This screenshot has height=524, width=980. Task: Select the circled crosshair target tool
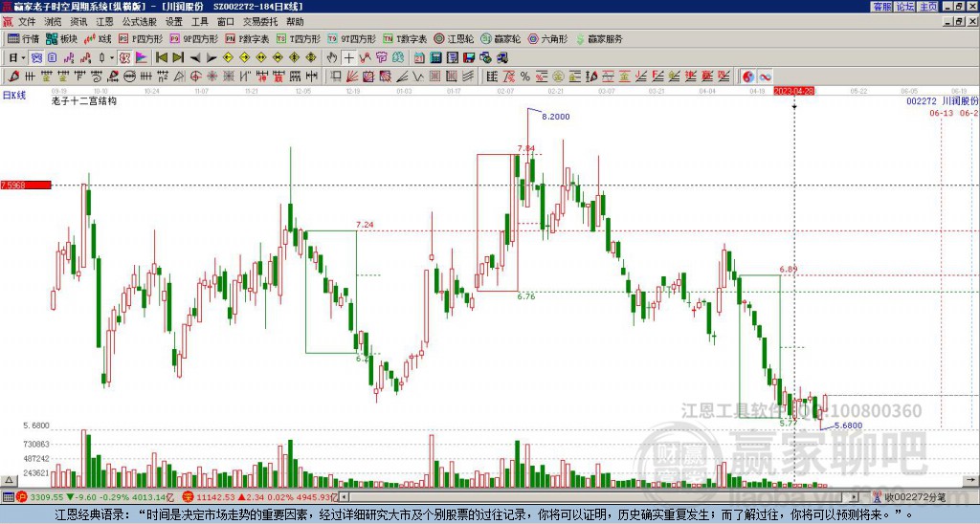(195, 76)
